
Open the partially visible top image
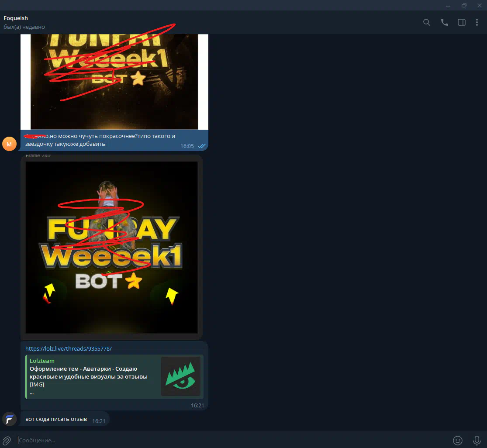coord(114,81)
